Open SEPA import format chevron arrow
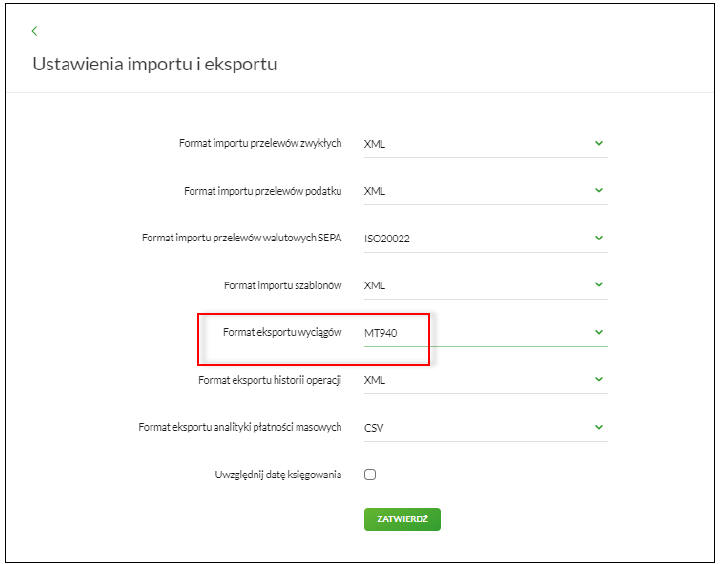 click(599, 238)
